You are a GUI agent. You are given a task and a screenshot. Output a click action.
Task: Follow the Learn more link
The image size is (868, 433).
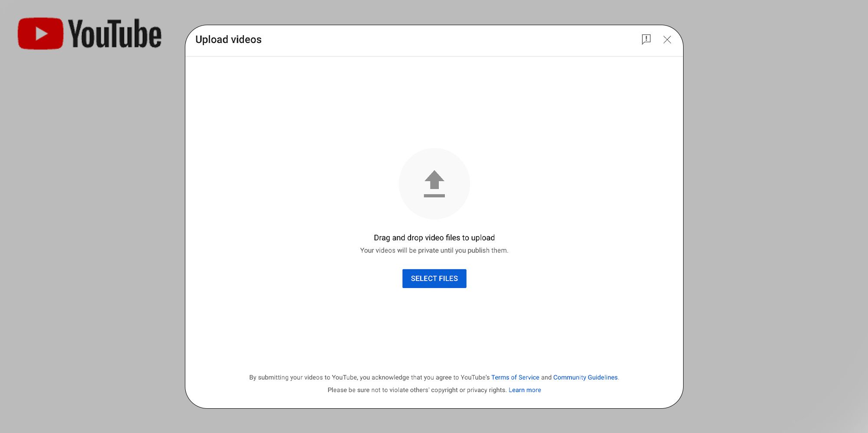[525, 390]
